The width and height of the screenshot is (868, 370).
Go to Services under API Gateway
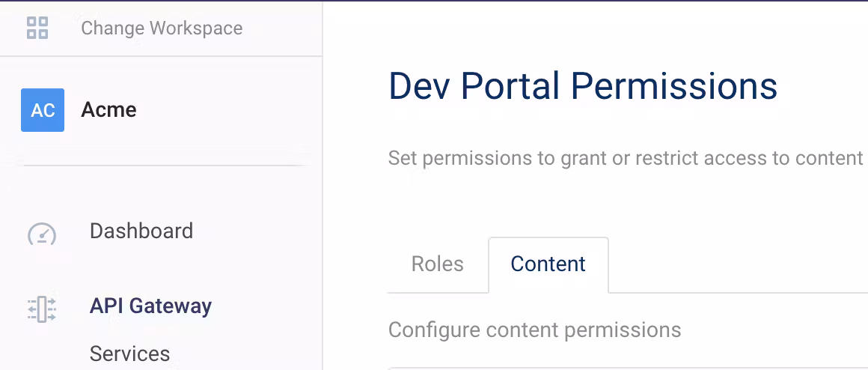[129, 354]
